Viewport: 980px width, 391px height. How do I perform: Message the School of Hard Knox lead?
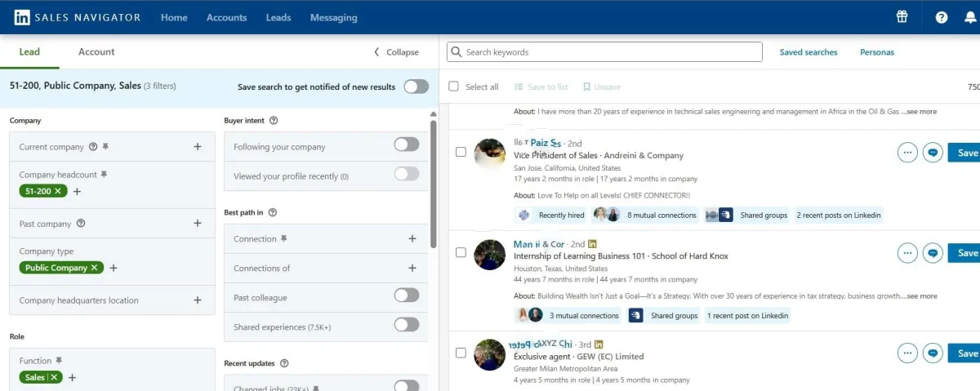pos(933,253)
